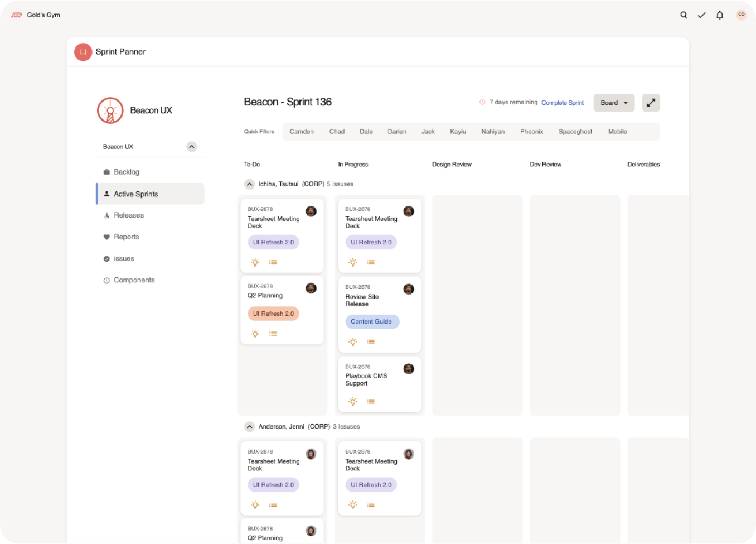Toggle the Mobile quick filter
The width and height of the screenshot is (756, 544).
(x=617, y=131)
